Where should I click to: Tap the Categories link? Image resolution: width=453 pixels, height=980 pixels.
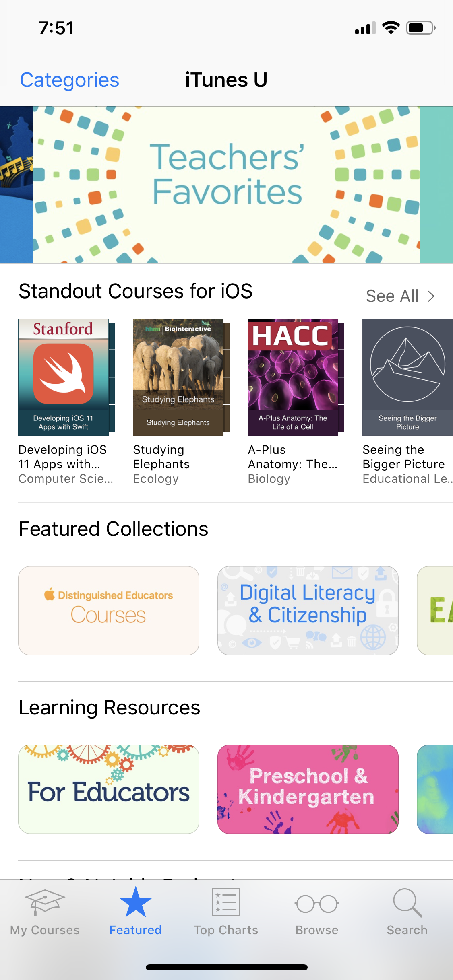pyautogui.click(x=69, y=80)
